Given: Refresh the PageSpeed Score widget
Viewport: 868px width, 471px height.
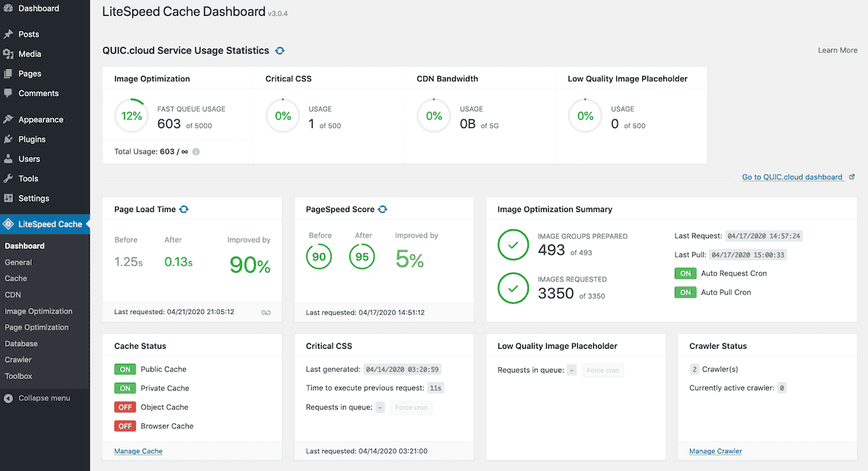Looking at the screenshot, I should coord(383,209).
